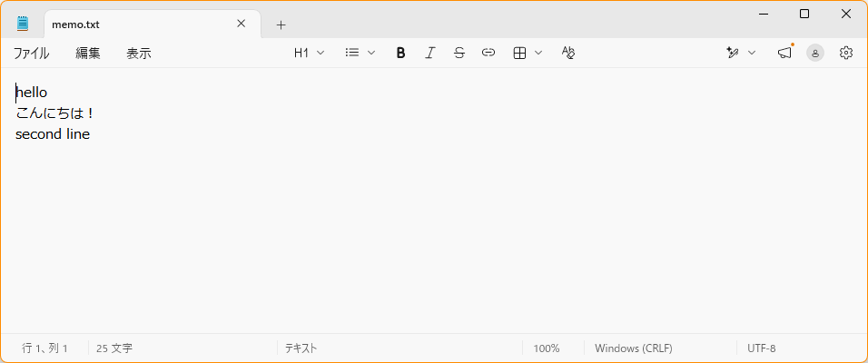Open the ファイル menu
The image size is (868, 363).
click(31, 54)
